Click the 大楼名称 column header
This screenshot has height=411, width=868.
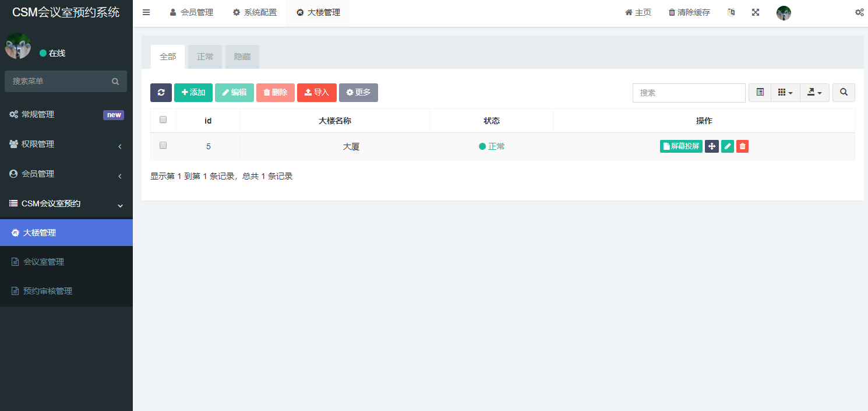(335, 121)
